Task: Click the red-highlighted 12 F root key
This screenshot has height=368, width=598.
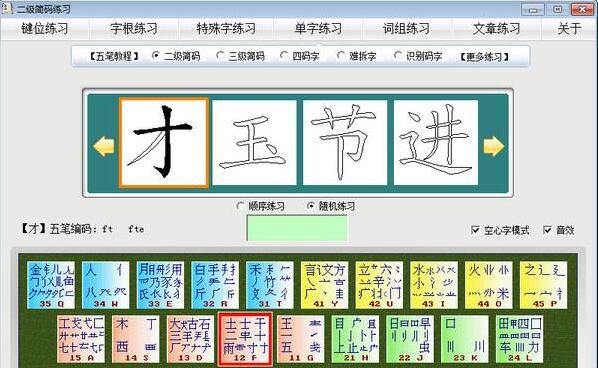Action: pyautogui.click(x=245, y=339)
